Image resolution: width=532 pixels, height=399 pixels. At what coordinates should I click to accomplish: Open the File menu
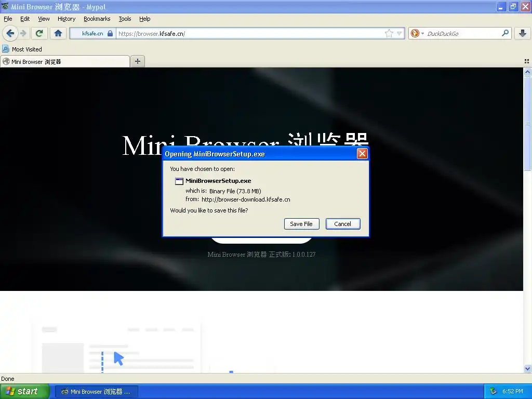8,19
